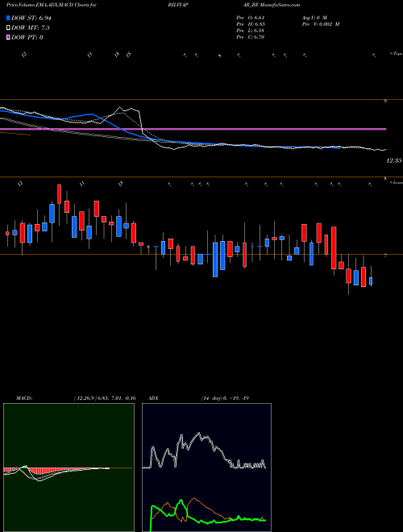This screenshot has height=532, width=403.
Task: Click the MACD histogram chart panel
Action: [69, 468]
